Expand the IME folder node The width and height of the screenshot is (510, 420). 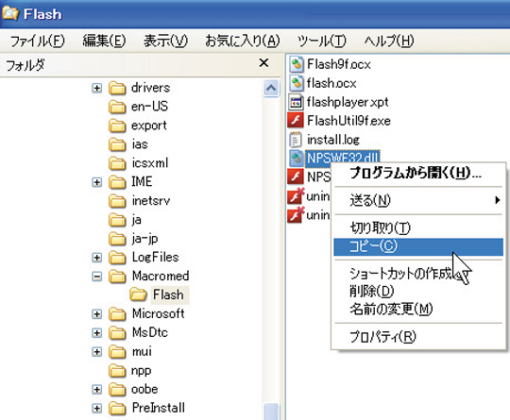pos(96,182)
